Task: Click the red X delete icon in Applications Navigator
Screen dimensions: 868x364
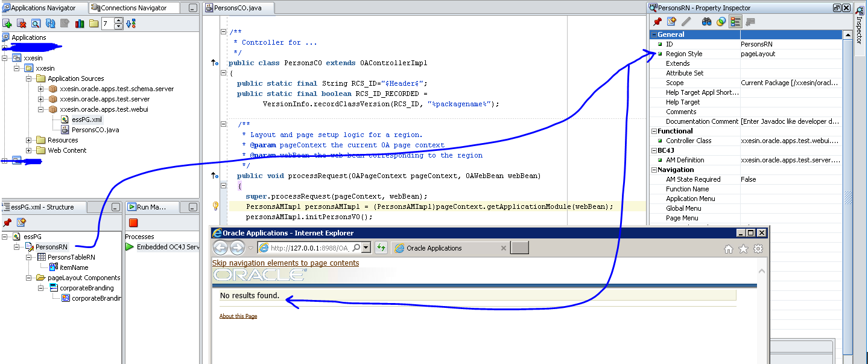Action: (22, 24)
